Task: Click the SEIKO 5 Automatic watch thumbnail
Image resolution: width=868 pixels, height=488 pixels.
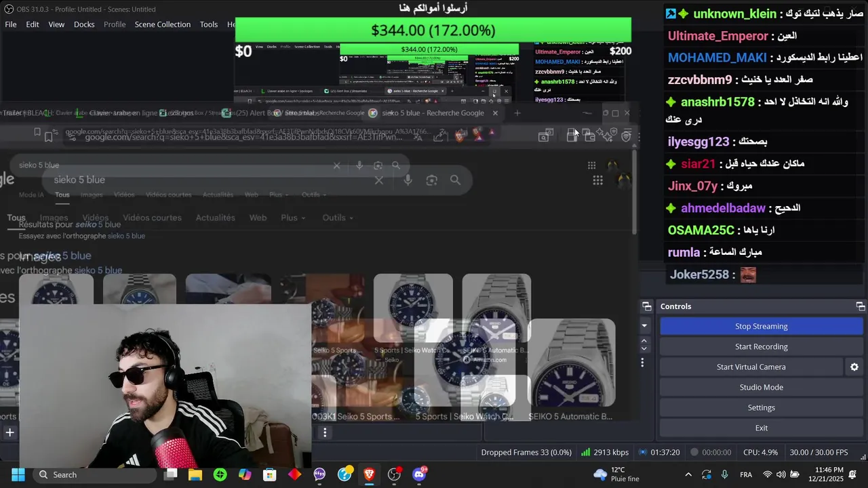Action: (572, 363)
